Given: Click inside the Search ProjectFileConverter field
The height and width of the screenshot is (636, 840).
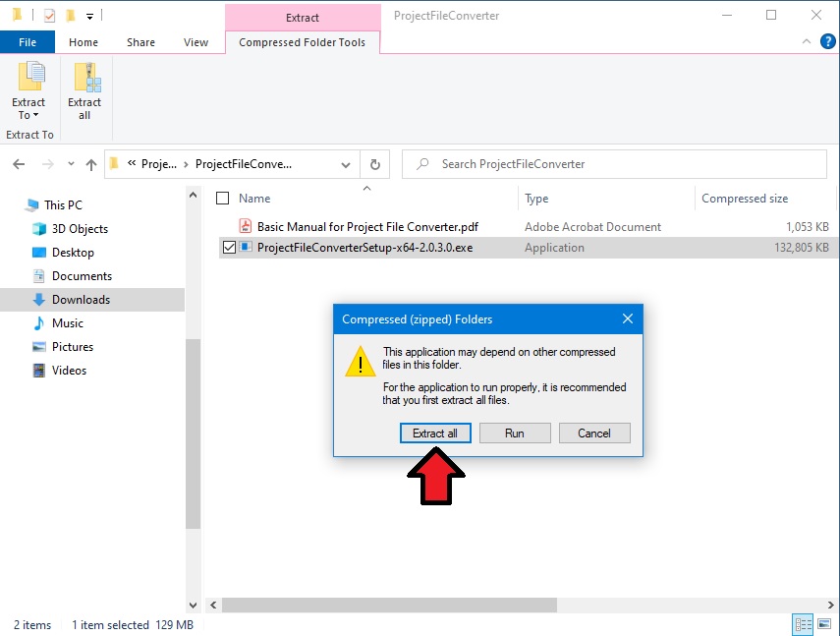Looking at the screenshot, I should pos(614,164).
